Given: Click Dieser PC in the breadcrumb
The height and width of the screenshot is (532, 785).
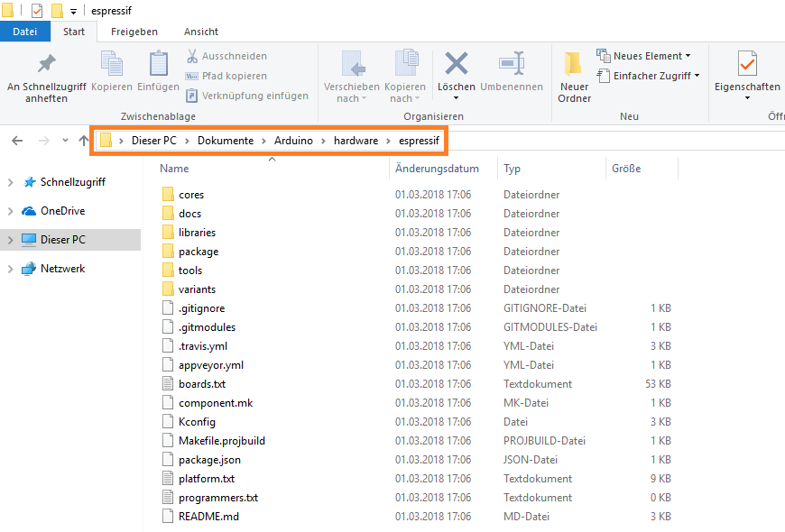Looking at the screenshot, I should [154, 141].
